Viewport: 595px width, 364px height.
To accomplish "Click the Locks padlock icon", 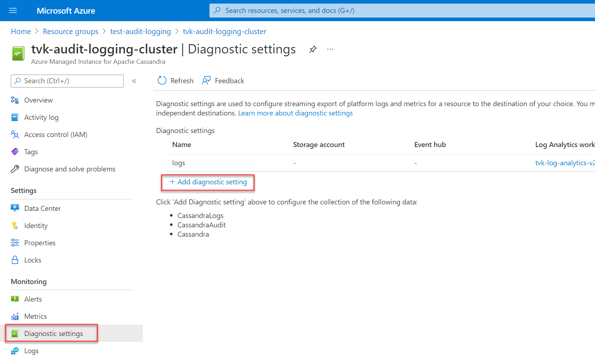I will 15,260.
